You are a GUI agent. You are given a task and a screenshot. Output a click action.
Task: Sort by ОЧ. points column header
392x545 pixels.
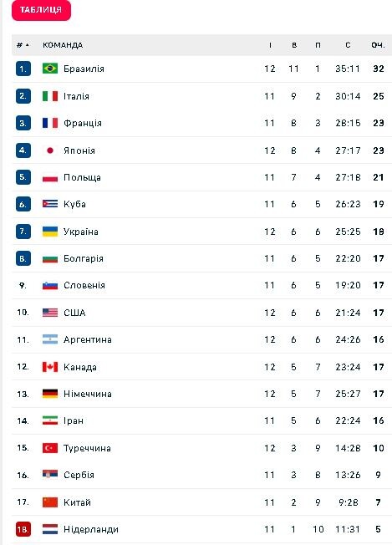(x=378, y=45)
